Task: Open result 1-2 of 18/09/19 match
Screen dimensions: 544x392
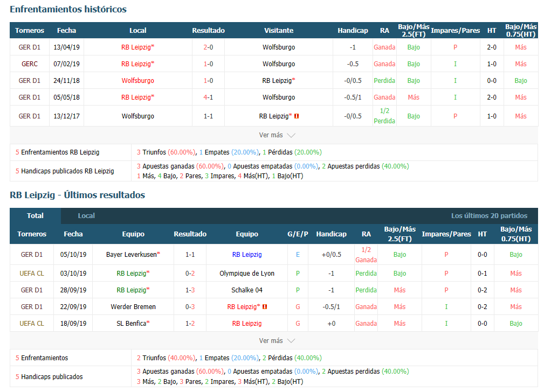Action: [x=190, y=324]
